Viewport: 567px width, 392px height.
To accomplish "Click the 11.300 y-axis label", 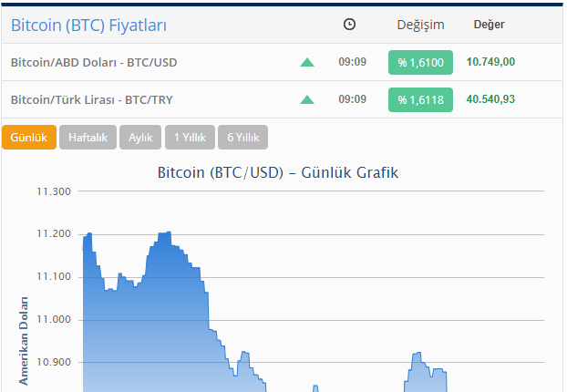I will point(54,191).
